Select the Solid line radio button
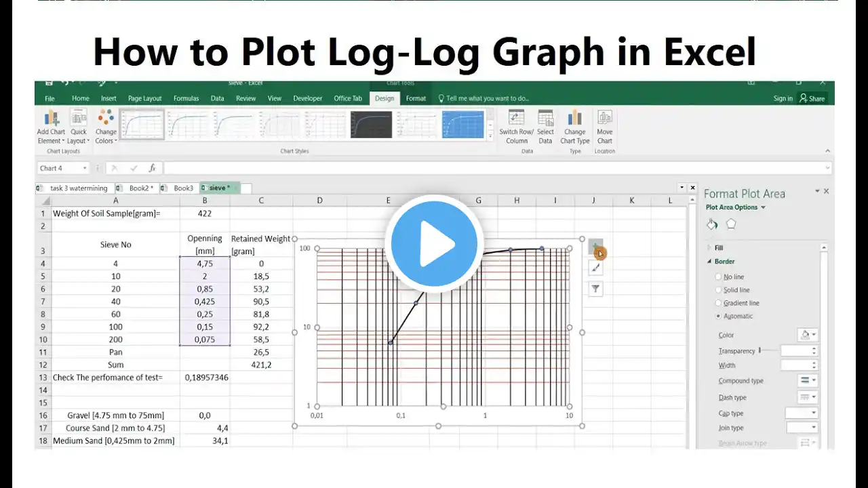 click(718, 290)
